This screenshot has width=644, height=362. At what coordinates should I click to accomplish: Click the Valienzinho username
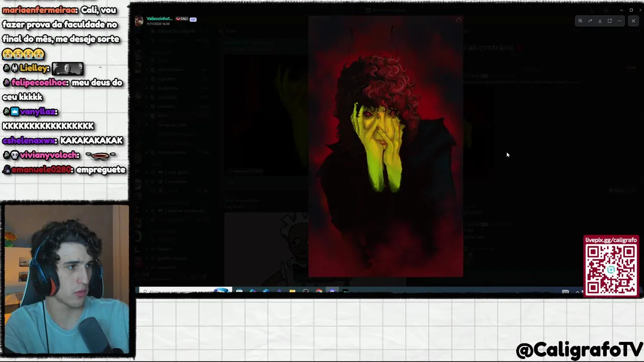[159, 19]
